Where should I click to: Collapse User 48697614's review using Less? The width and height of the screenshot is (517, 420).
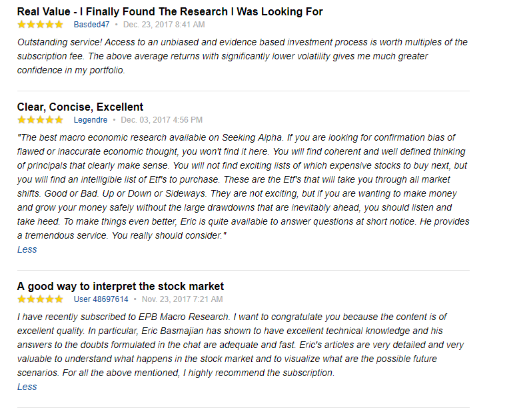click(27, 387)
